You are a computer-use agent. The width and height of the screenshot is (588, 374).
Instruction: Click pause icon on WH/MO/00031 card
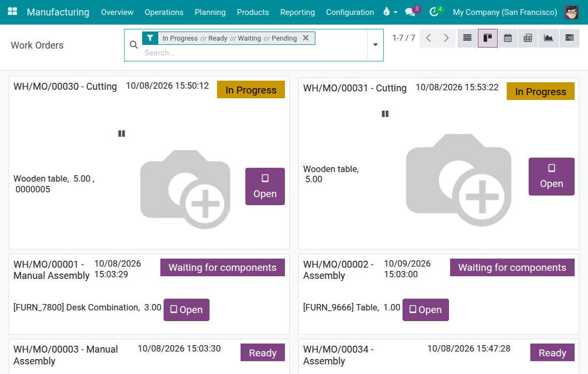(385, 114)
